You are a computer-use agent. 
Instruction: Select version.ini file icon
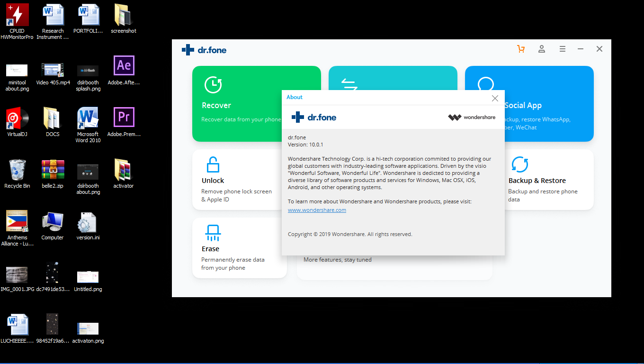(88, 225)
